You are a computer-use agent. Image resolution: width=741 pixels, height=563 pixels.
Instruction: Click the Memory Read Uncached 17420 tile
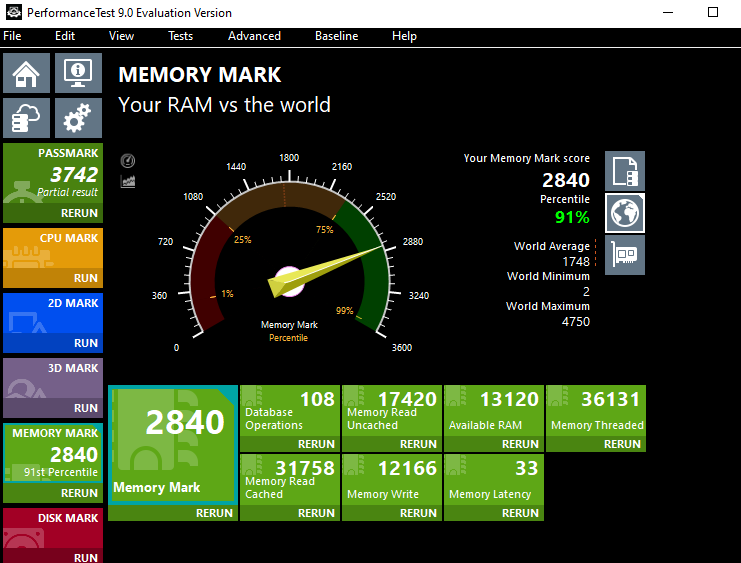click(392, 411)
